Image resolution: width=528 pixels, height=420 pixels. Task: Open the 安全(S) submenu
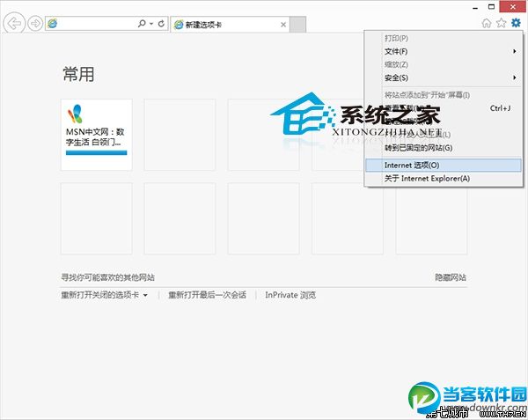(444, 77)
